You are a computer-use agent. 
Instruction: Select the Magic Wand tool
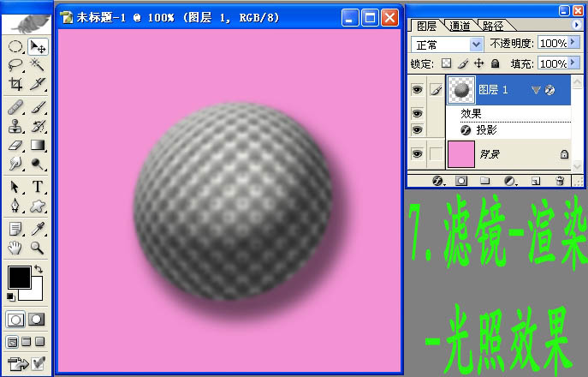[x=38, y=65]
